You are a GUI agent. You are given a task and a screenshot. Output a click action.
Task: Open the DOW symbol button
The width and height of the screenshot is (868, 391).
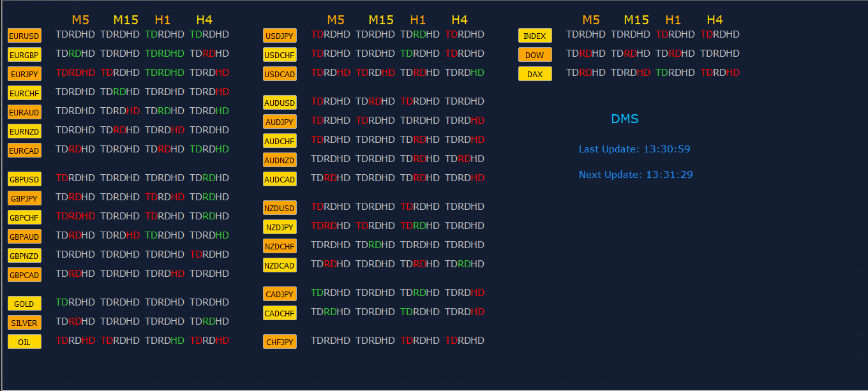pos(535,55)
